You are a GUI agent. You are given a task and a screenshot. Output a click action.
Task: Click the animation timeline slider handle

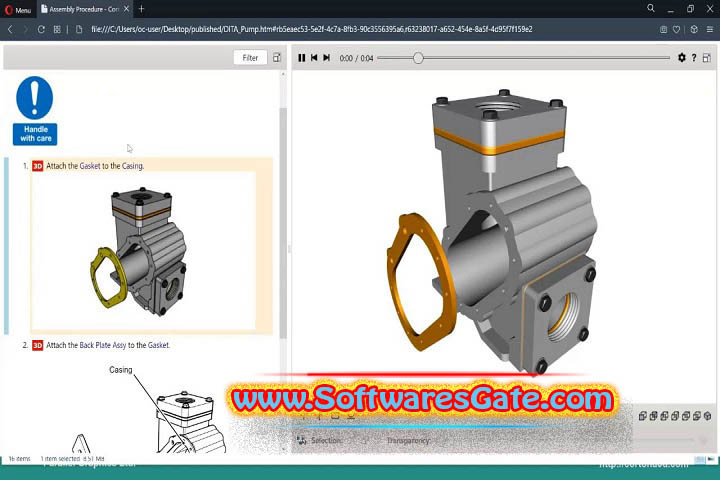(418, 58)
